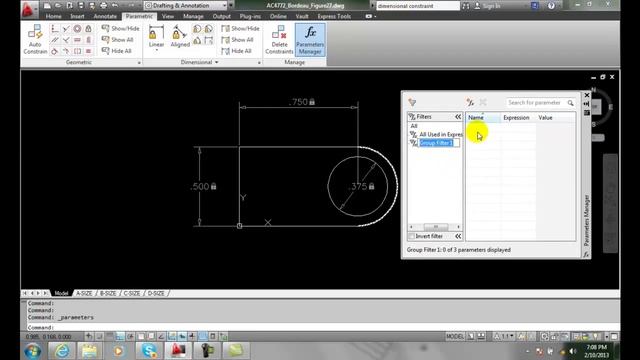
Task: Open Skype from Windows taskbar
Action: click(148, 351)
